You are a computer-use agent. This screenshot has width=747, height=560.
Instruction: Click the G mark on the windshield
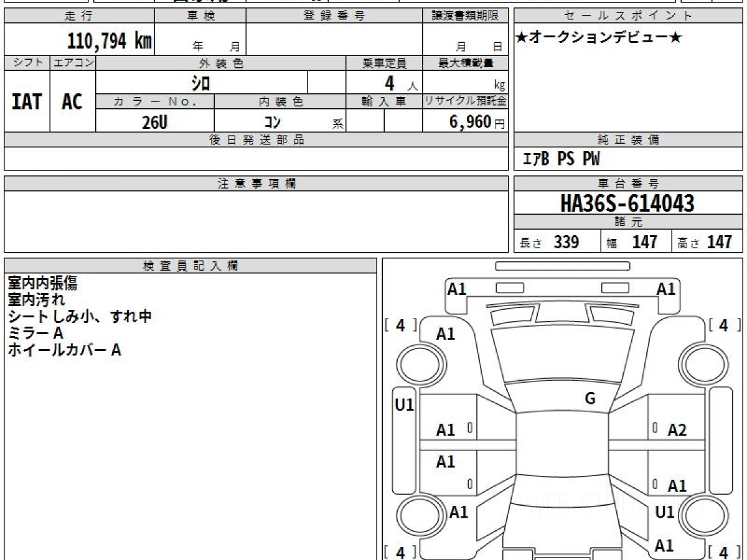(590, 399)
